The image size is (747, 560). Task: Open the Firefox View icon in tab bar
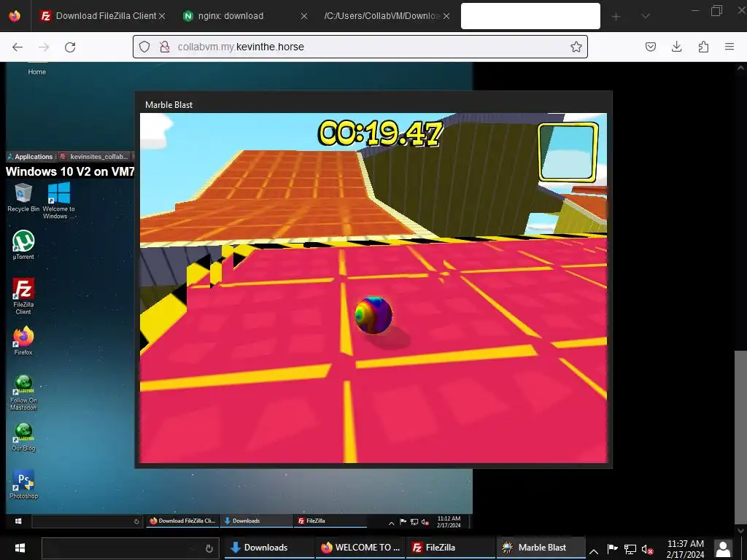(15, 16)
